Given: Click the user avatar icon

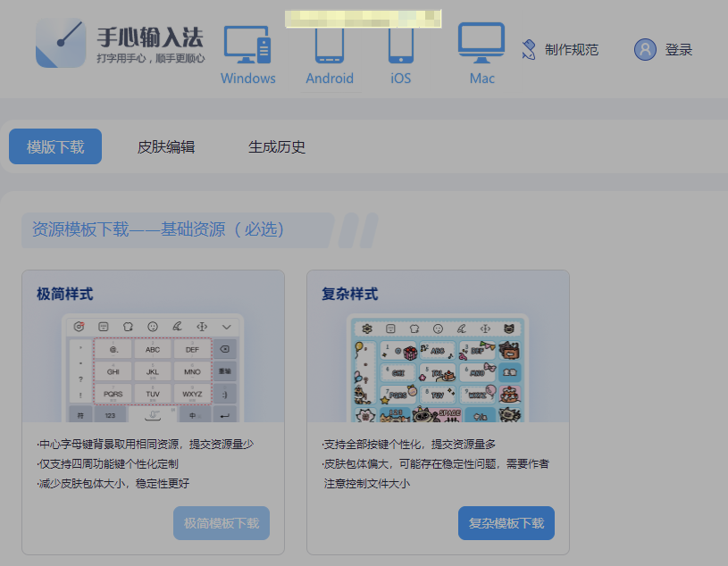Looking at the screenshot, I should click(x=645, y=49).
